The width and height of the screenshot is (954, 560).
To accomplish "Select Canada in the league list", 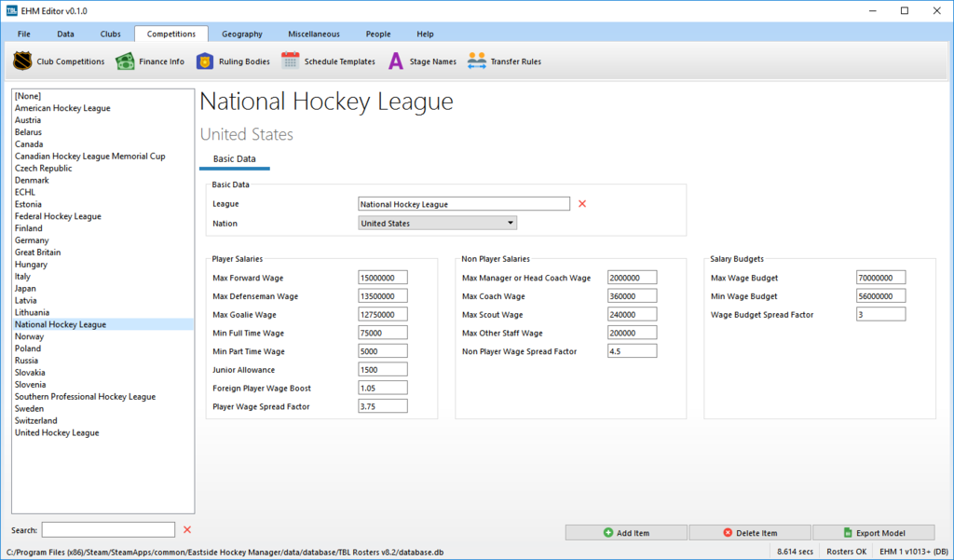I will coord(102,143).
